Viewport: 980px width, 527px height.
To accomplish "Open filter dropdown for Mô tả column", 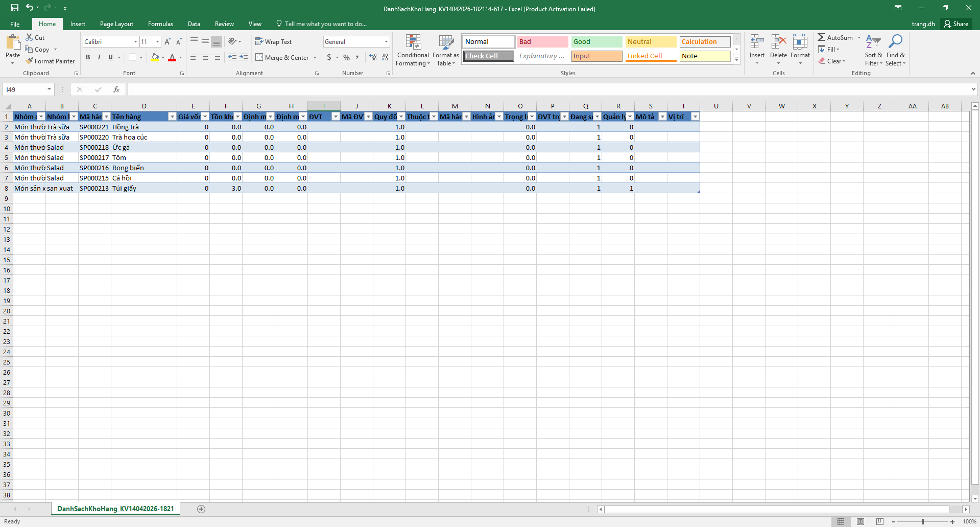I will 662,117.
